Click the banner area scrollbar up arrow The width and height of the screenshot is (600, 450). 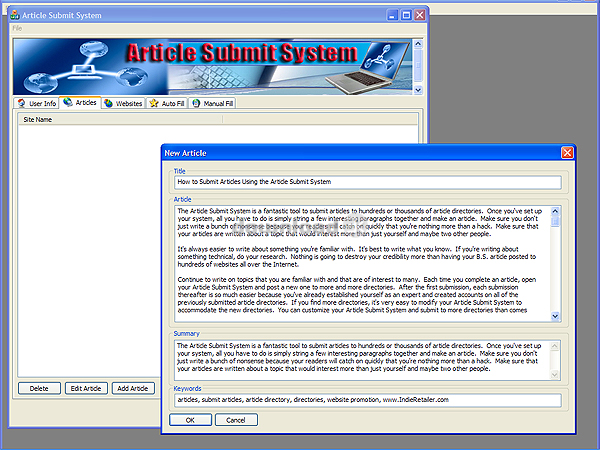coord(418,44)
